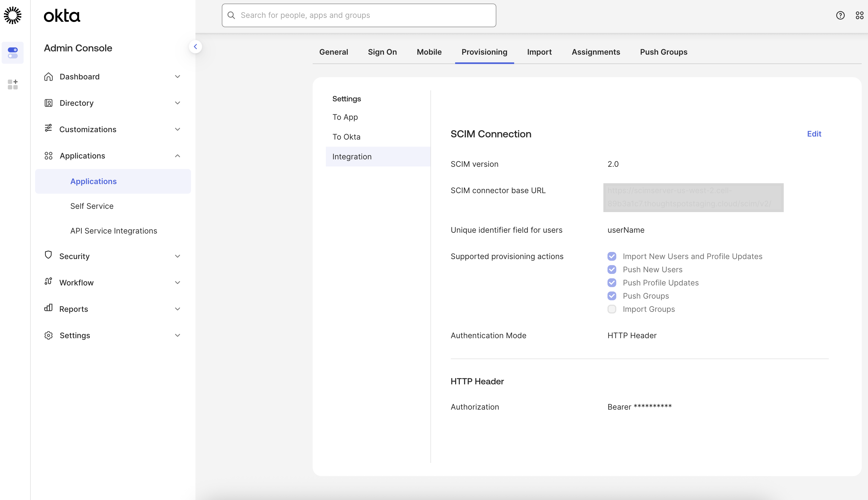868x500 pixels.
Task: Select the Admin Console switcher icon in left rail
Action: coord(13,52)
